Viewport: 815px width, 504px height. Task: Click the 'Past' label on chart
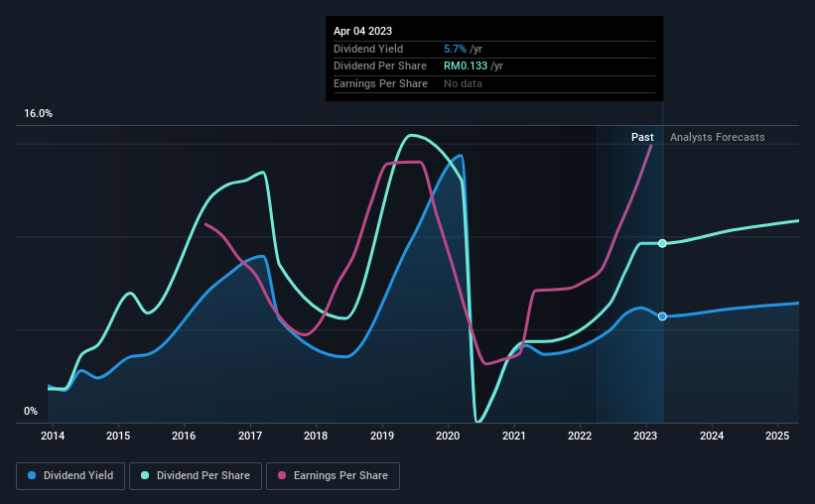(x=642, y=137)
